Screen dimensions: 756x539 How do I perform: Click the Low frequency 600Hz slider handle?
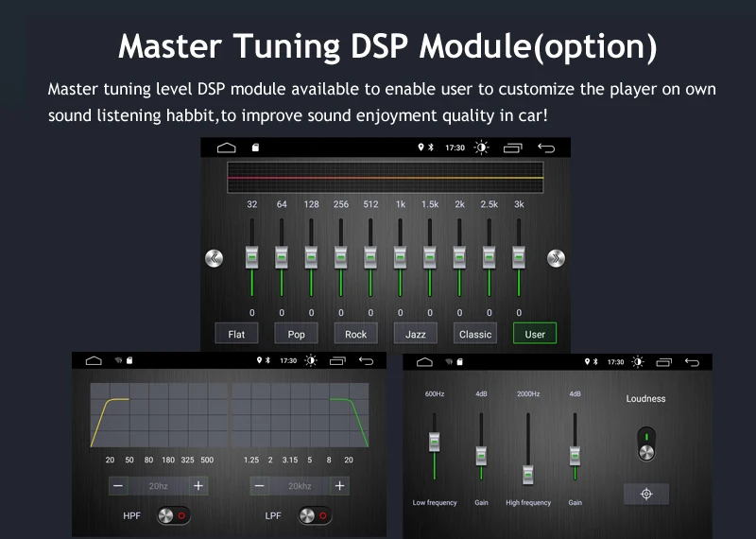435,442
